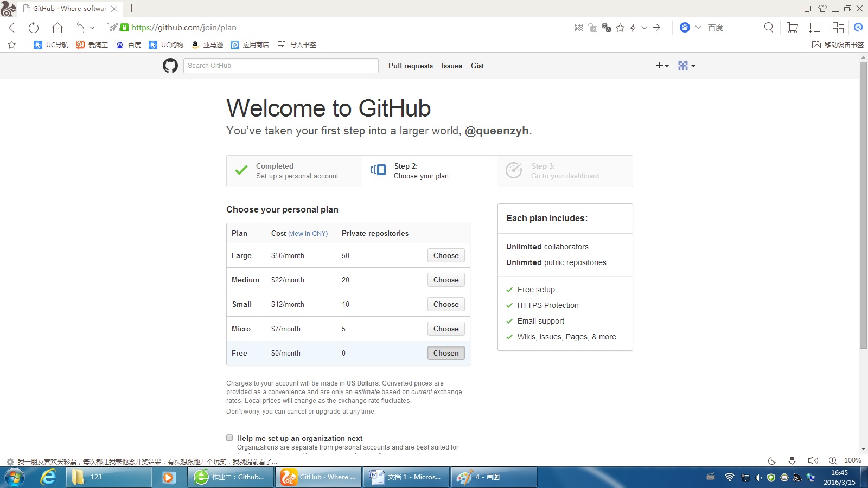
Task: Choose the Medium plan
Action: pos(446,280)
